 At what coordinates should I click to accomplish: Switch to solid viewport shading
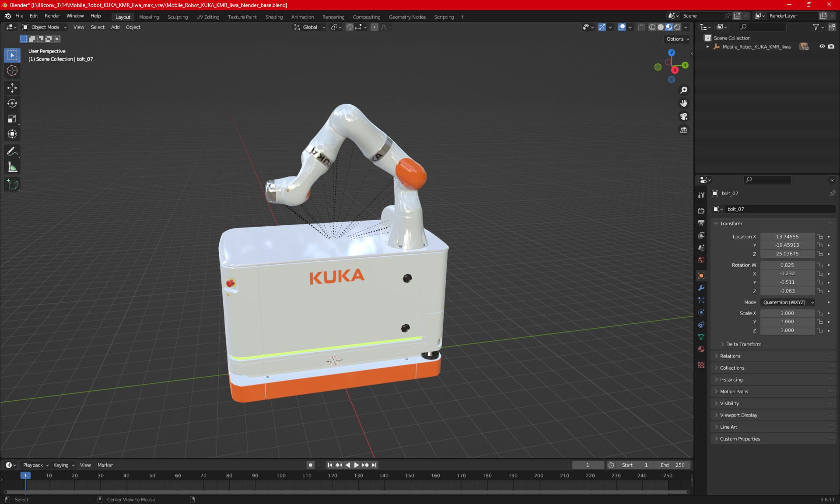pyautogui.click(x=661, y=27)
